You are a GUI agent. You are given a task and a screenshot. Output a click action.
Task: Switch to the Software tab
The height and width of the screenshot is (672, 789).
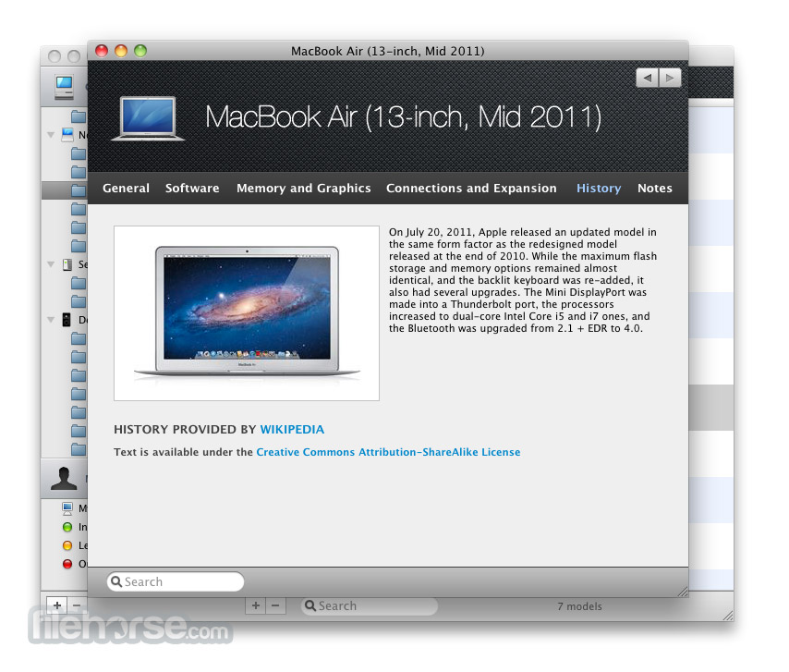192,189
